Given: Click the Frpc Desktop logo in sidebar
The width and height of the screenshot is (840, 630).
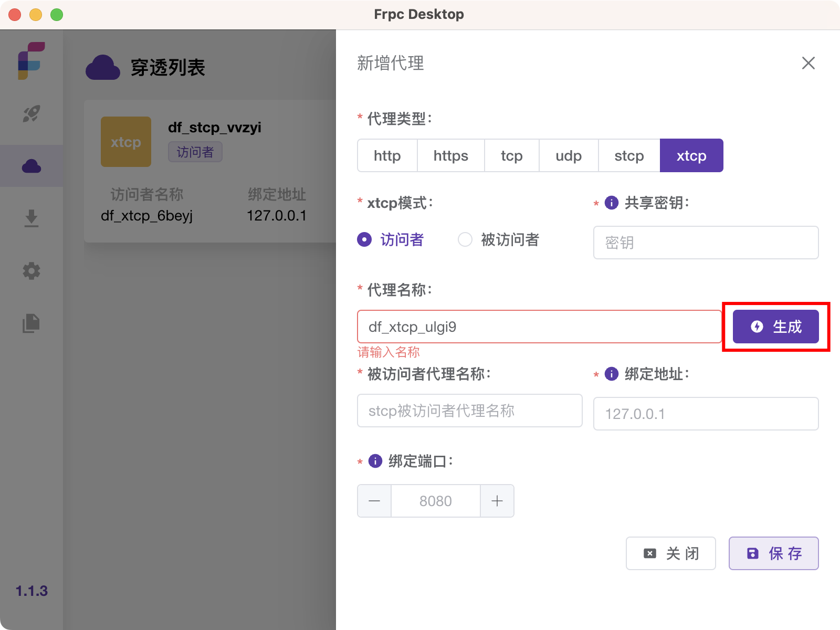Looking at the screenshot, I should (x=31, y=61).
